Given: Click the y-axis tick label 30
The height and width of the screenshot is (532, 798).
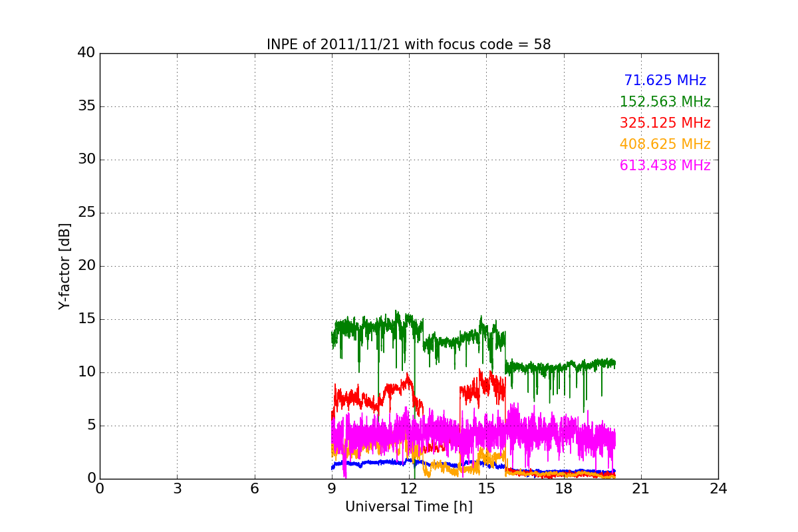Looking at the screenshot, I should pyautogui.click(x=86, y=160).
